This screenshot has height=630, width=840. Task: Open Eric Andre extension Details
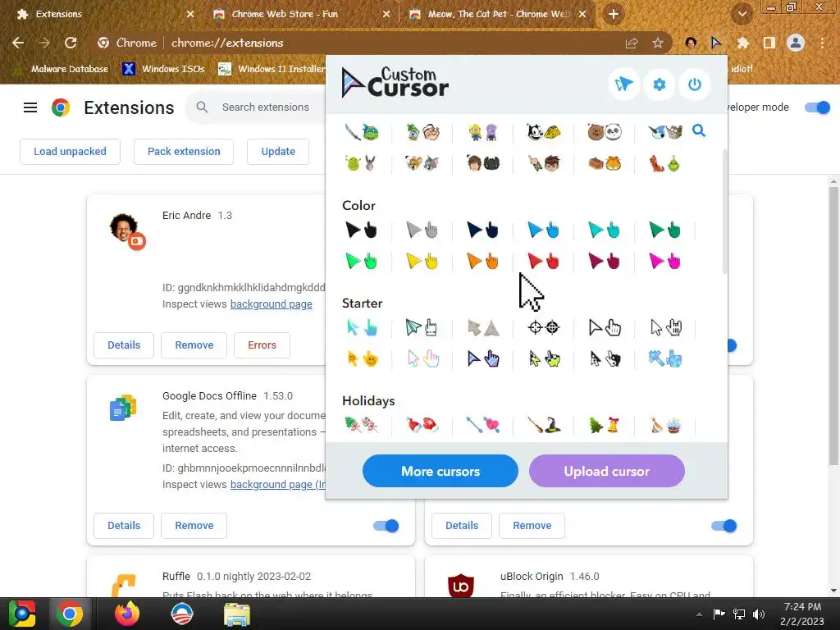point(124,345)
